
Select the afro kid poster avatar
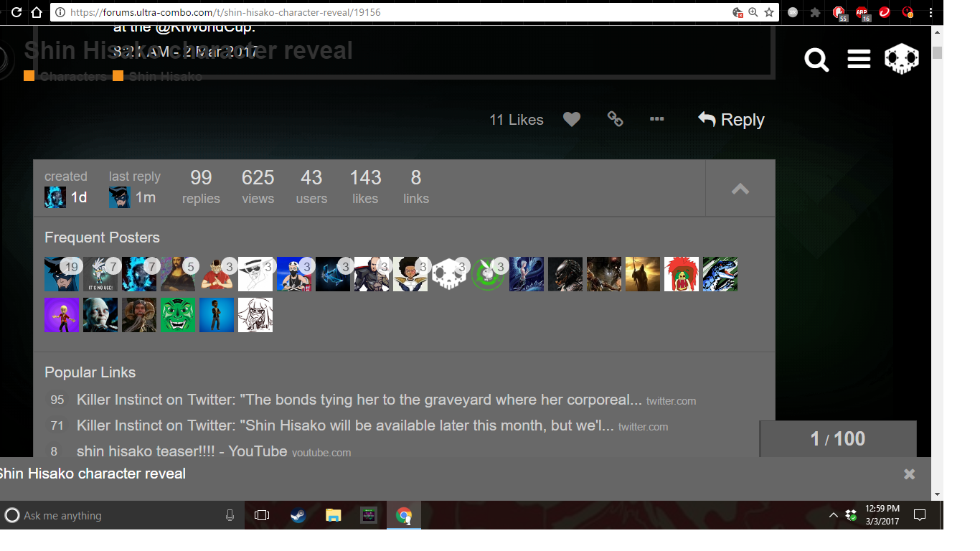coord(410,274)
